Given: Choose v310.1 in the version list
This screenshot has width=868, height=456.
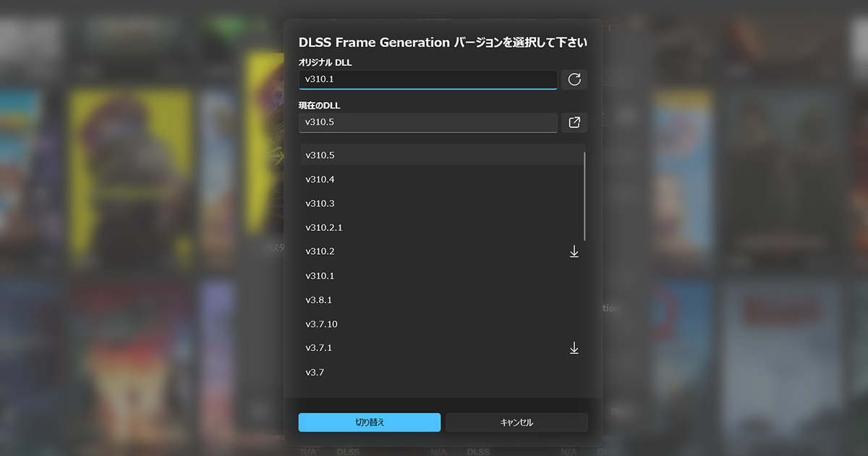Looking at the screenshot, I should [x=434, y=276].
